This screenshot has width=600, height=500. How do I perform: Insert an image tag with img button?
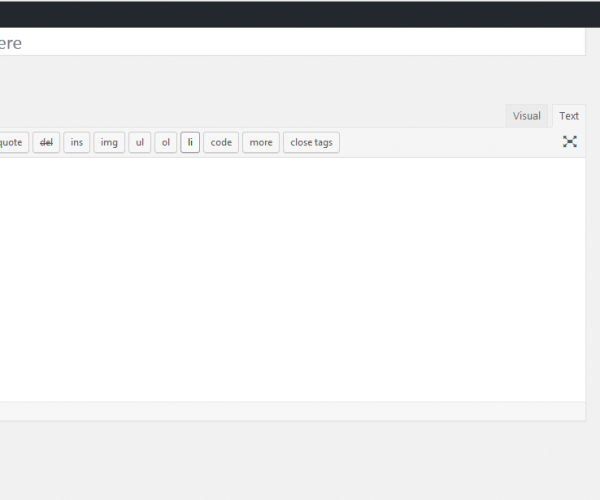109,142
